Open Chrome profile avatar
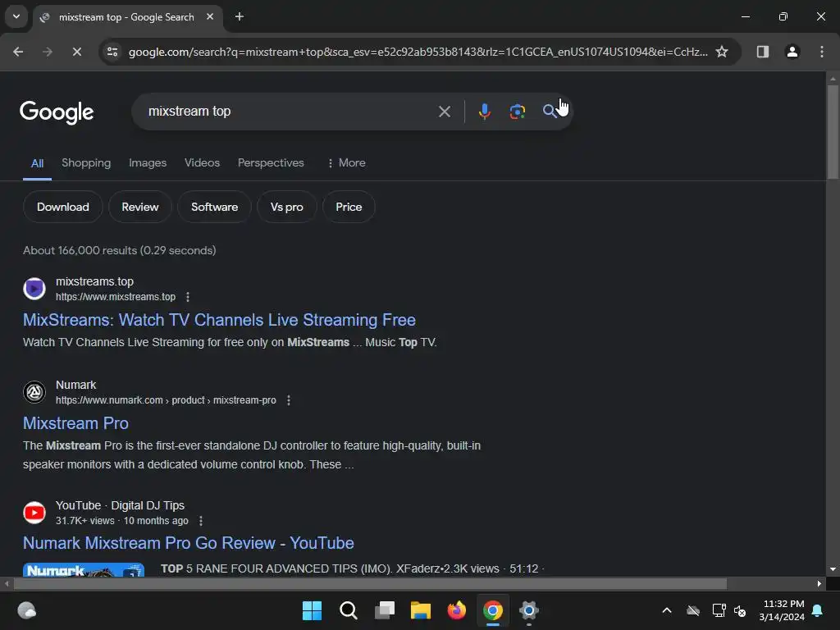The height and width of the screenshot is (630, 840). coord(792,52)
